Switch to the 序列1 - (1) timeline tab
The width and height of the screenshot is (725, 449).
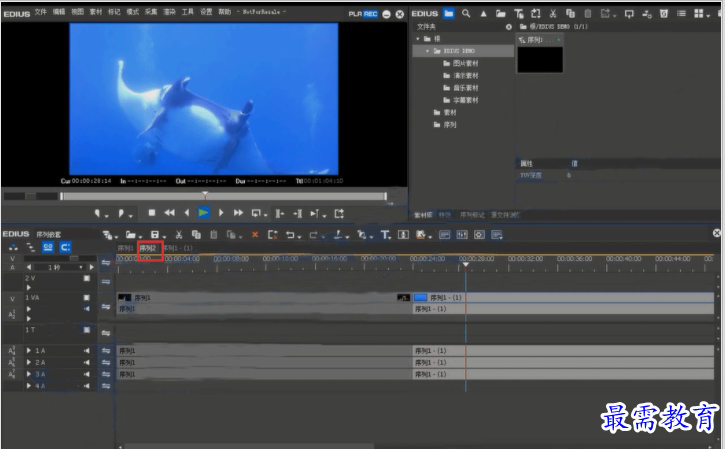(x=178, y=248)
